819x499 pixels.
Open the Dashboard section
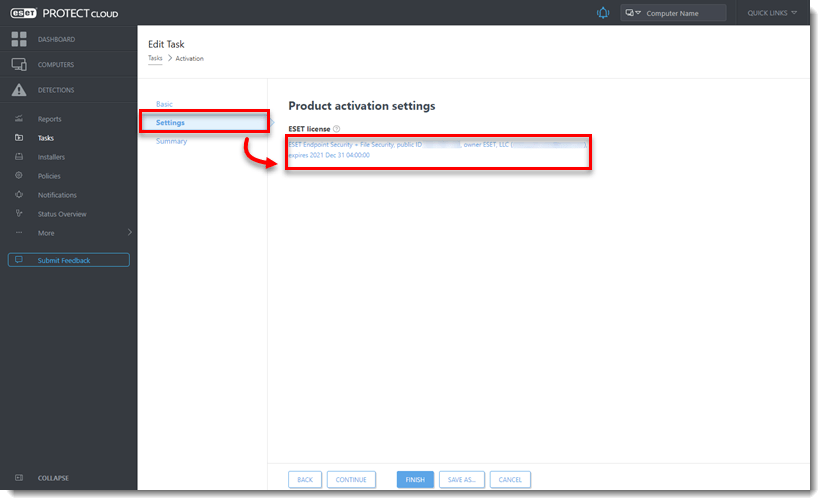(x=68, y=39)
